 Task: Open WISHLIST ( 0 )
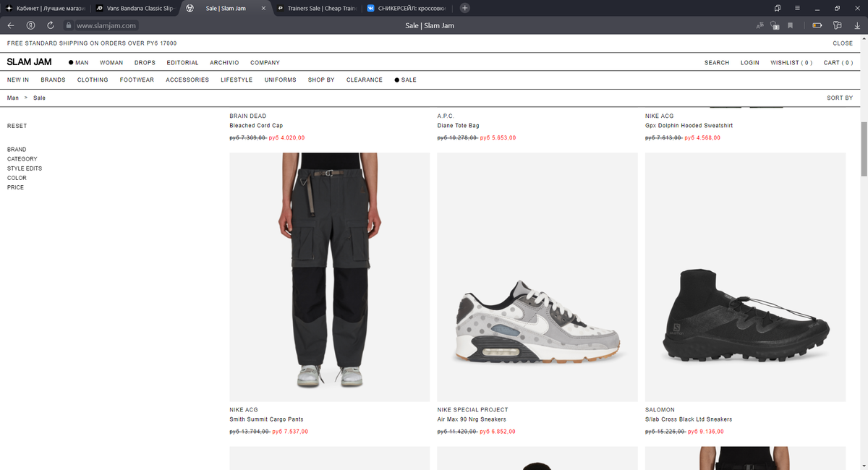point(791,63)
